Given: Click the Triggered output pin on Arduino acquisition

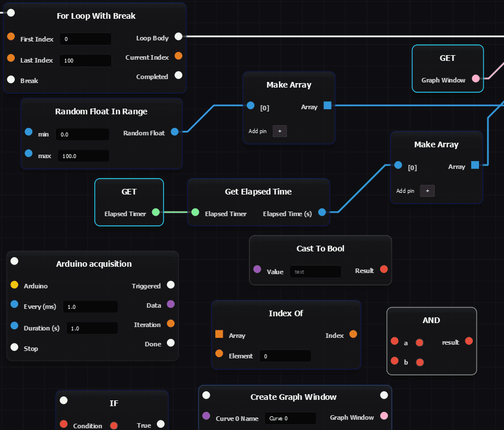Looking at the screenshot, I should 170,285.
